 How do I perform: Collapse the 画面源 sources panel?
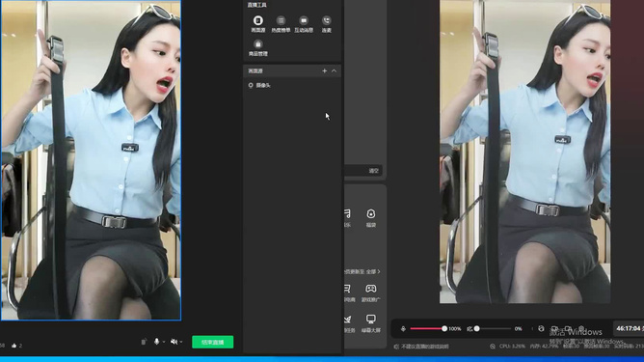(334, 70)
